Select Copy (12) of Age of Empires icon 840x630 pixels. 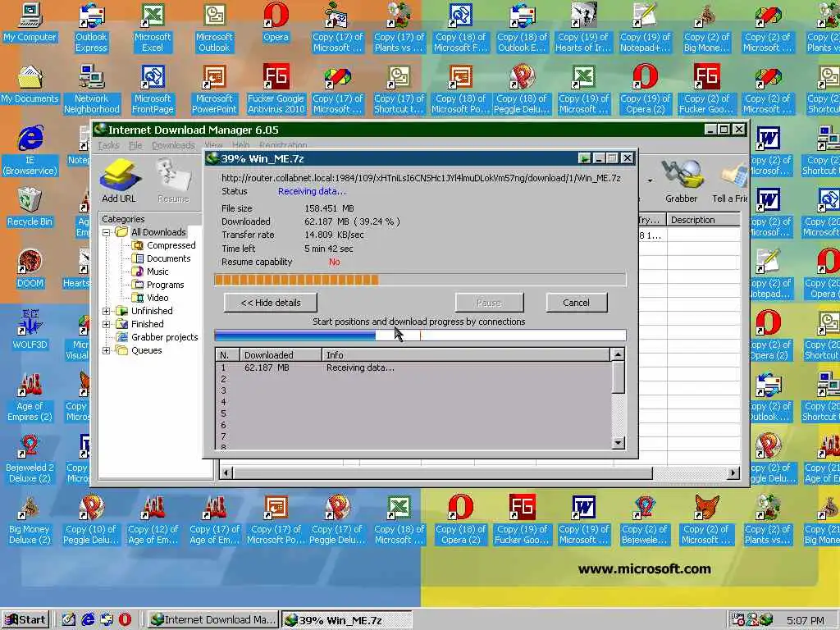click(x=153, y=520)
